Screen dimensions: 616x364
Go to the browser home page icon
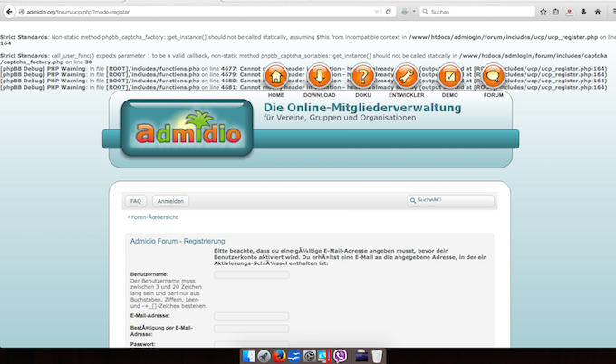pos(597,12)
